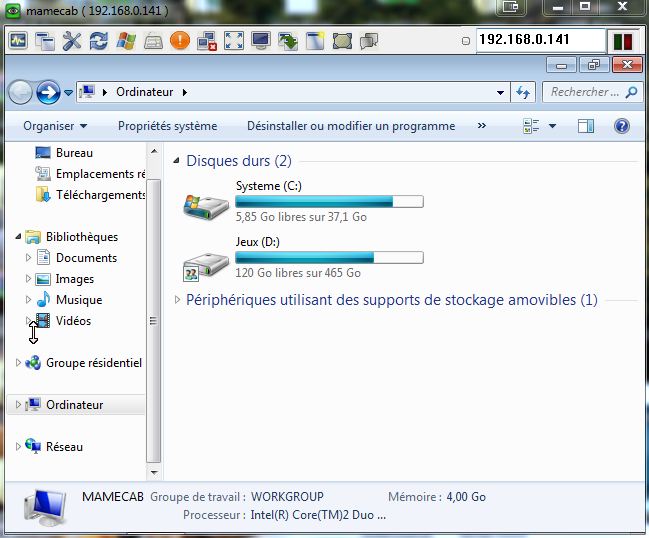The image size is (649, 538).
Task: Collapse the Bibliothèques tree node
Action: [18, 236]
